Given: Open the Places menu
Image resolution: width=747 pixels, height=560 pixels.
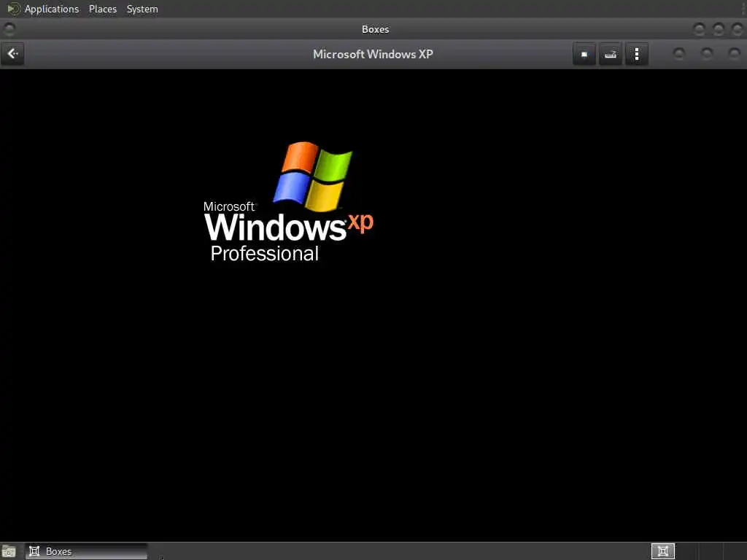Looking at the screenshot, I should [x=102, y=9].
